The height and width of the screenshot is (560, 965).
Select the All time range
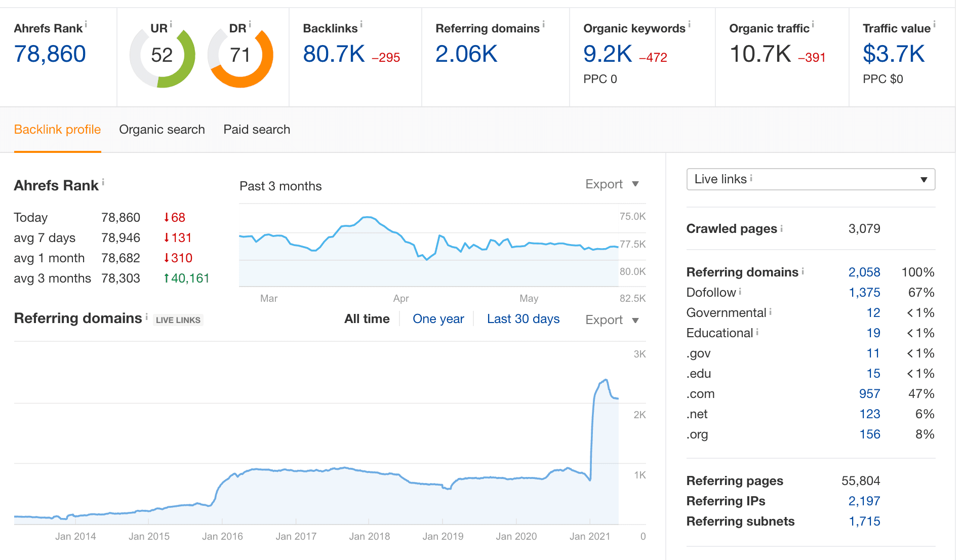(367, 319)
